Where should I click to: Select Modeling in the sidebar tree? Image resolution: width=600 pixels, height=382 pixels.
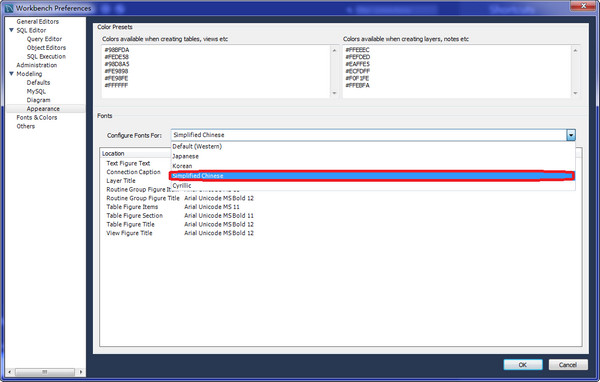point(29,74)
